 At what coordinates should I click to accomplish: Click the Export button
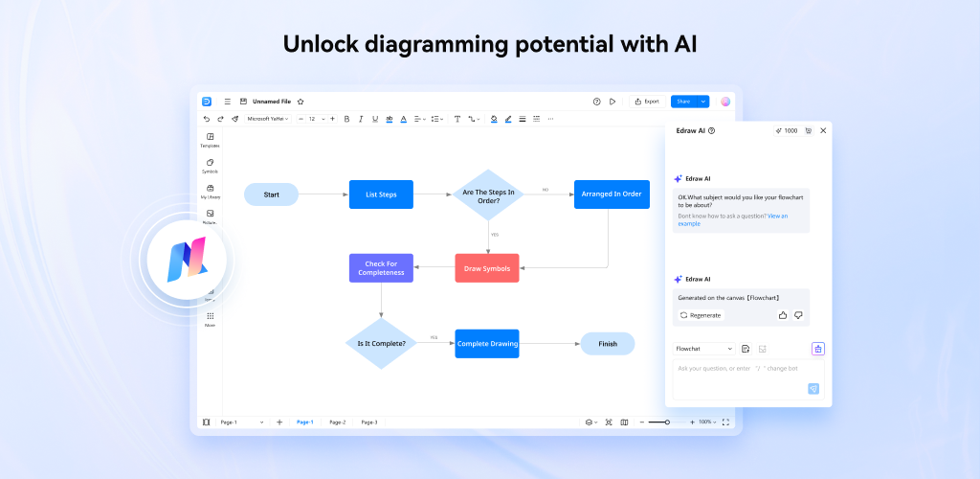coord(648,102)
